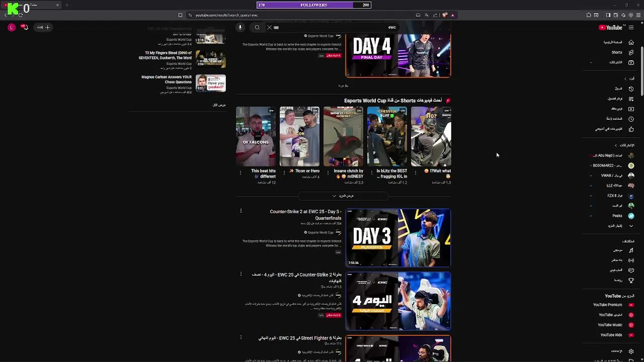Open the account avatar menu

pos(11,27)
